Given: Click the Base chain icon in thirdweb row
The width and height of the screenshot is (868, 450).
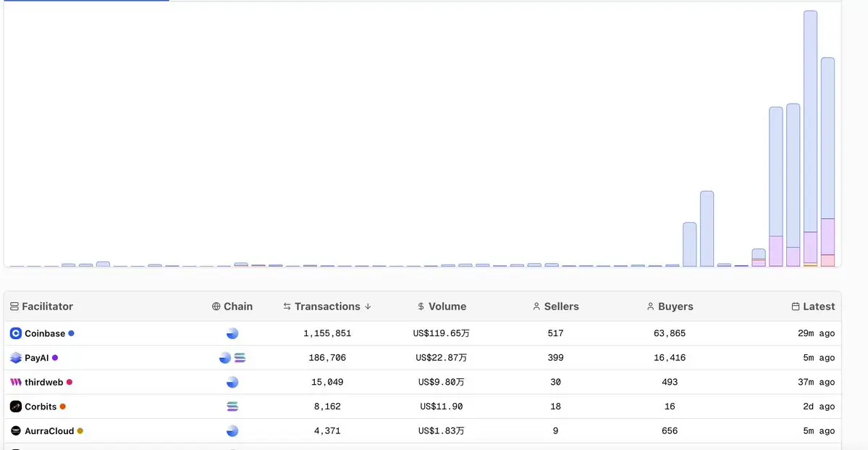Looking at the screenshot, I should (232, 383).
